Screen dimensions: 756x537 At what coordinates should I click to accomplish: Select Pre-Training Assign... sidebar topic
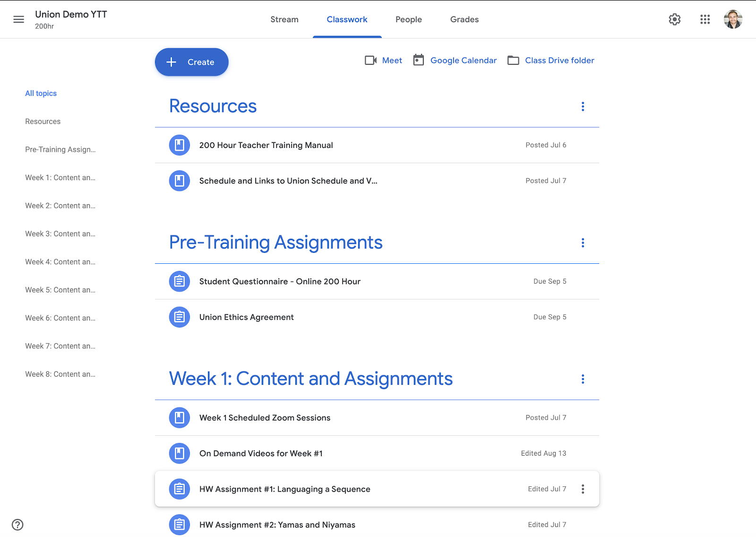60,149
